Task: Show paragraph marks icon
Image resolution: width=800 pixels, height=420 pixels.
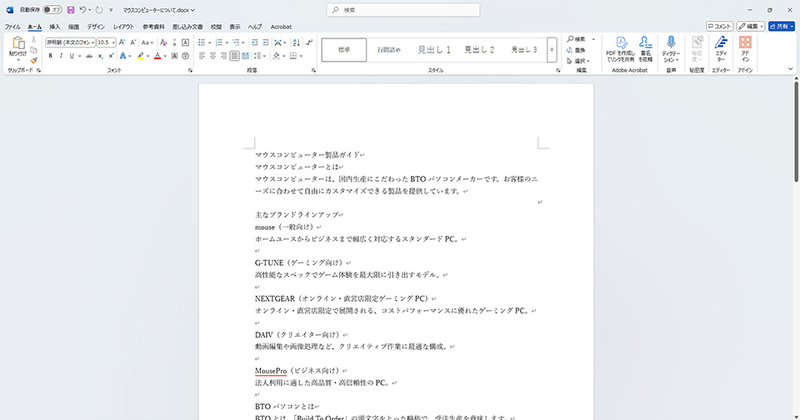Action: [309, 42]
